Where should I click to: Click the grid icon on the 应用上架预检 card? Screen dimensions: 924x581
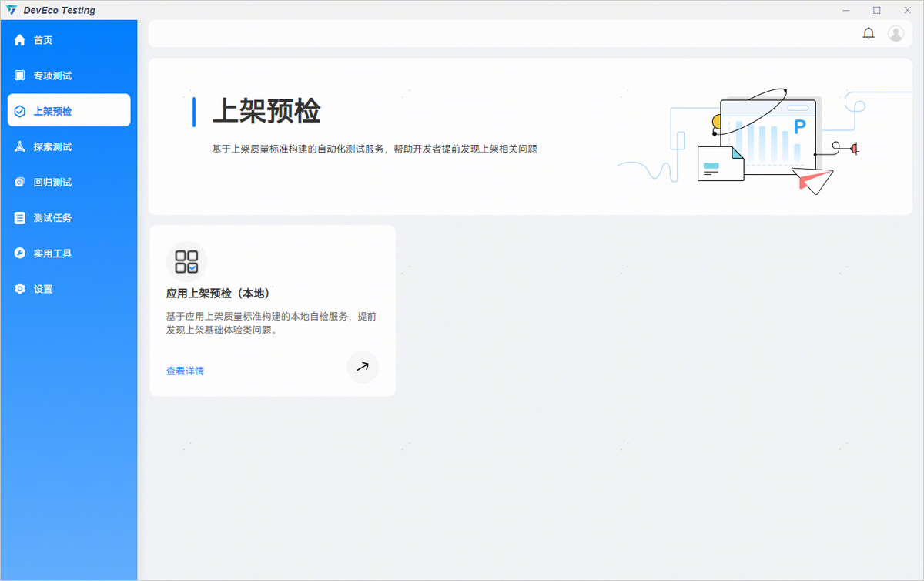click(x=186, y=262)
